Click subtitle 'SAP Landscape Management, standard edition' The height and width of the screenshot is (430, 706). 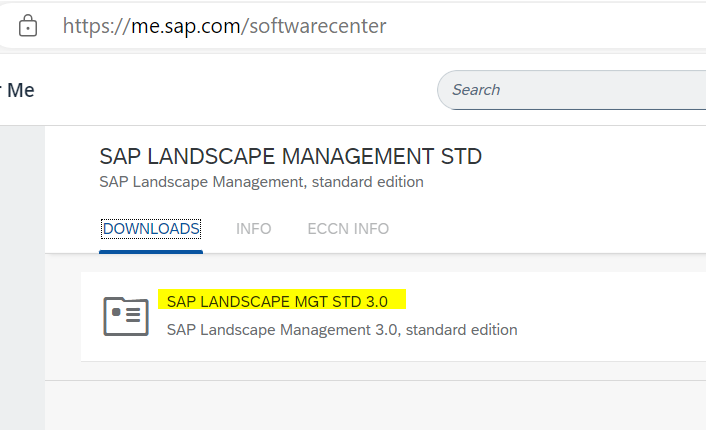click(261, 182)
